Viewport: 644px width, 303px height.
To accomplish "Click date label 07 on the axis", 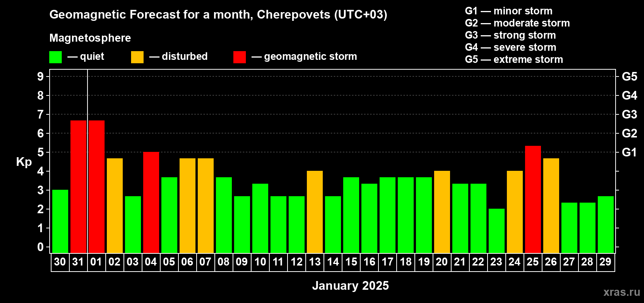I will coord(205,262).
